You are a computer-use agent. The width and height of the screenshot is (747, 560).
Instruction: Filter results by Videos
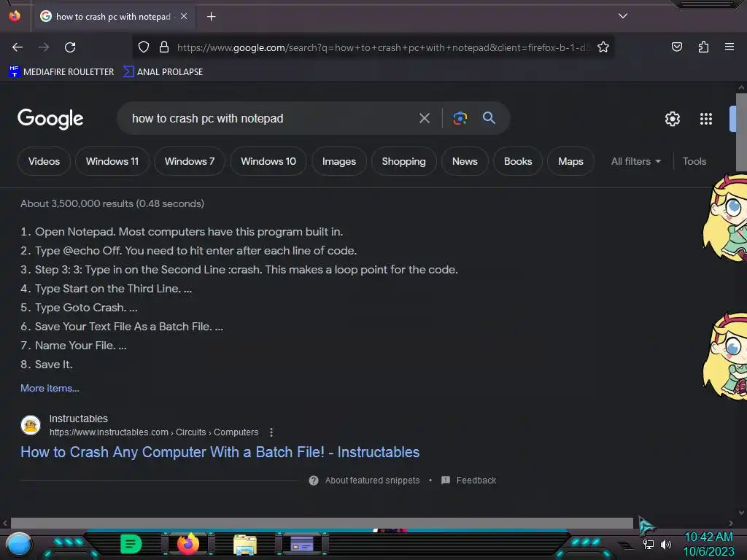(x=44, y=161)
